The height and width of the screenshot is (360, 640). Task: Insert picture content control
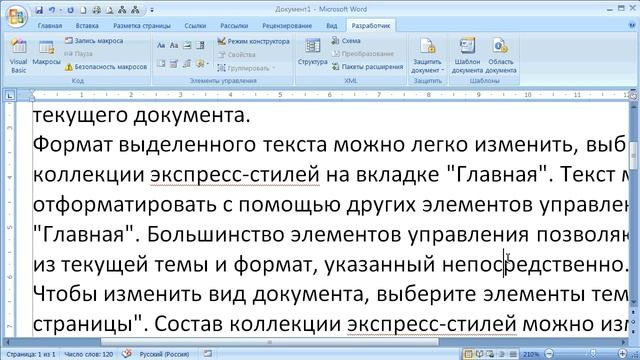coord(187,45)
